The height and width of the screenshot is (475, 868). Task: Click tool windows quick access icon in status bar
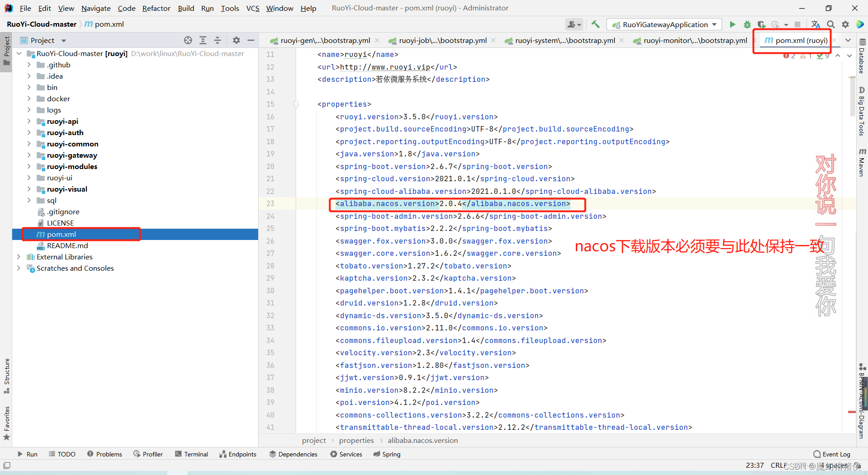[x=7, y=466]
